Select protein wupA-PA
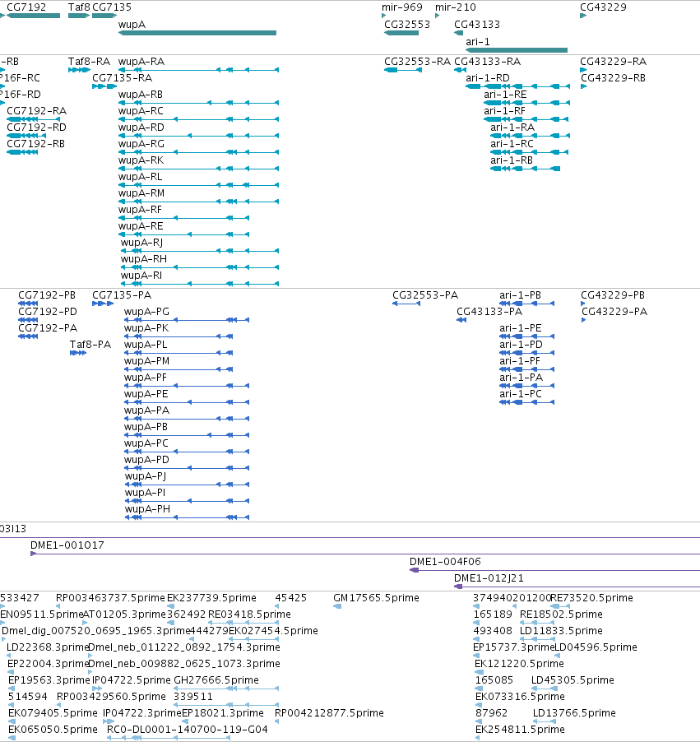700x742 pixels. (x=187, y=419)
